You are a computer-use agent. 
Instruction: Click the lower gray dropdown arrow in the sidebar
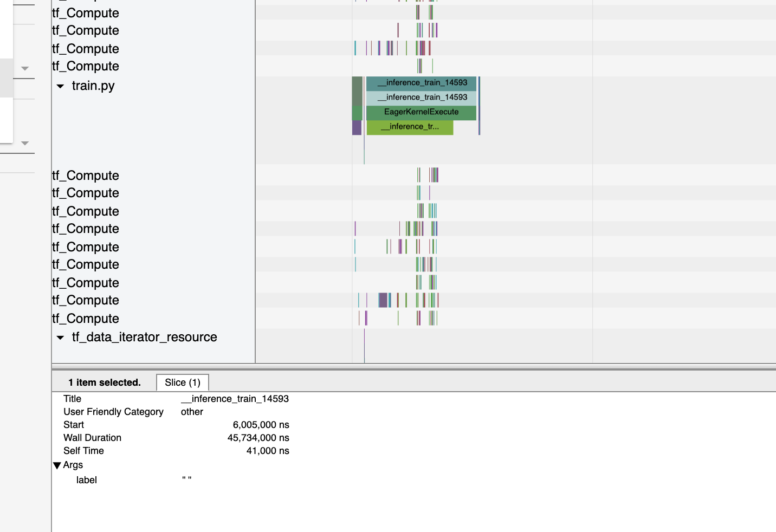point(25,143)
